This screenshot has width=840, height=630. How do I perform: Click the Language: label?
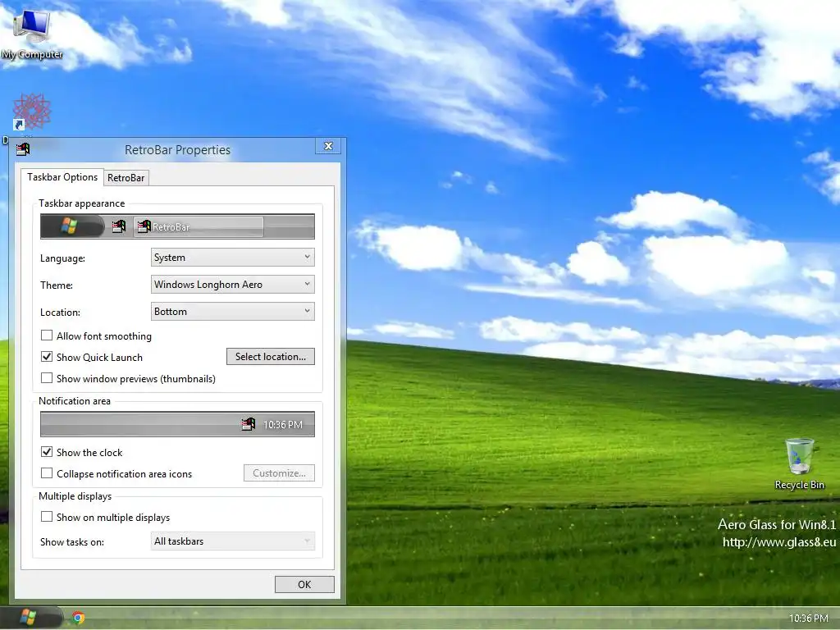62,258
